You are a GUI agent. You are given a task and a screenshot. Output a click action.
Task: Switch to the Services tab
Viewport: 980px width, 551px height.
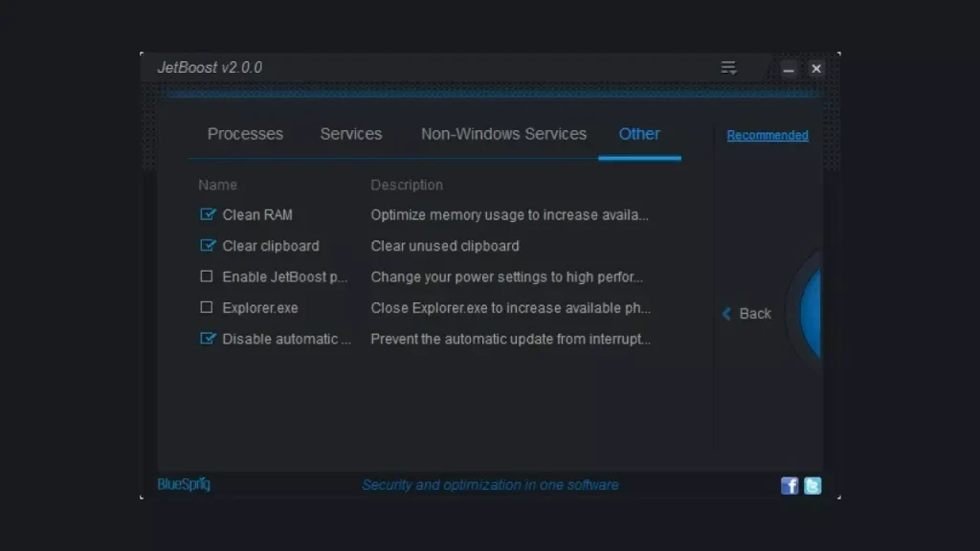[x=350, y=134]
